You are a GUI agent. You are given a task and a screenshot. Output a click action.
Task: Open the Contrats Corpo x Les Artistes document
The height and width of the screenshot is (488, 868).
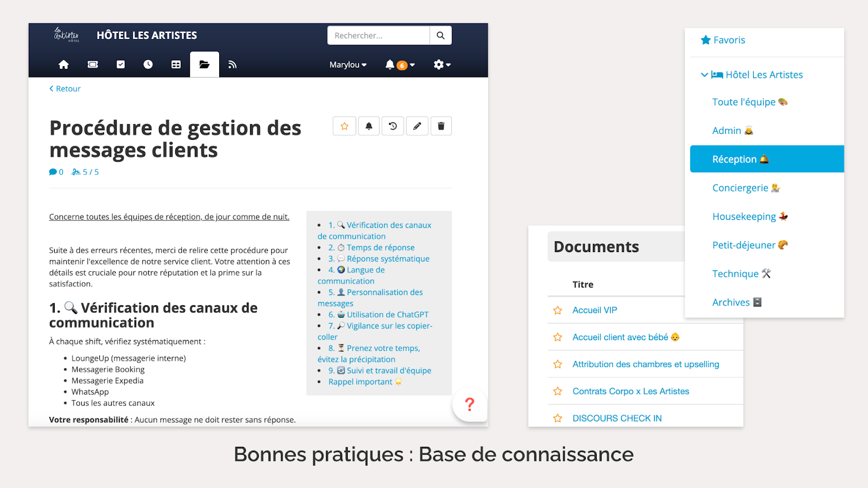point(630,391)
